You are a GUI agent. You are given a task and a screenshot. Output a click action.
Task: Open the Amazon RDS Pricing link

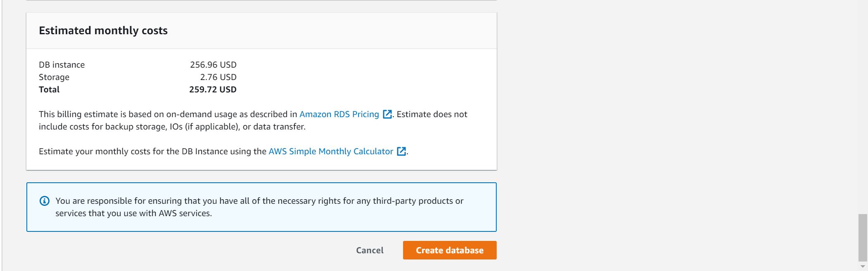click(x=339, y=114)
